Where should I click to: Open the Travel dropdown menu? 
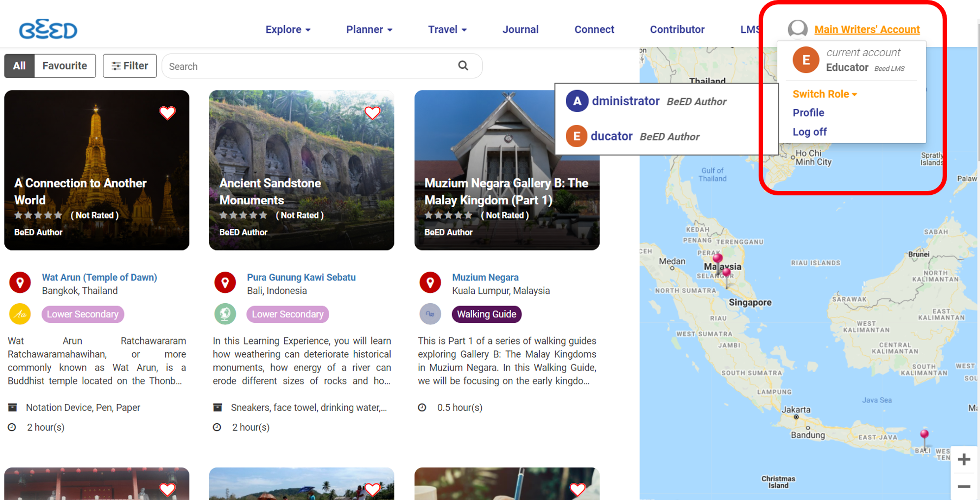447,30
